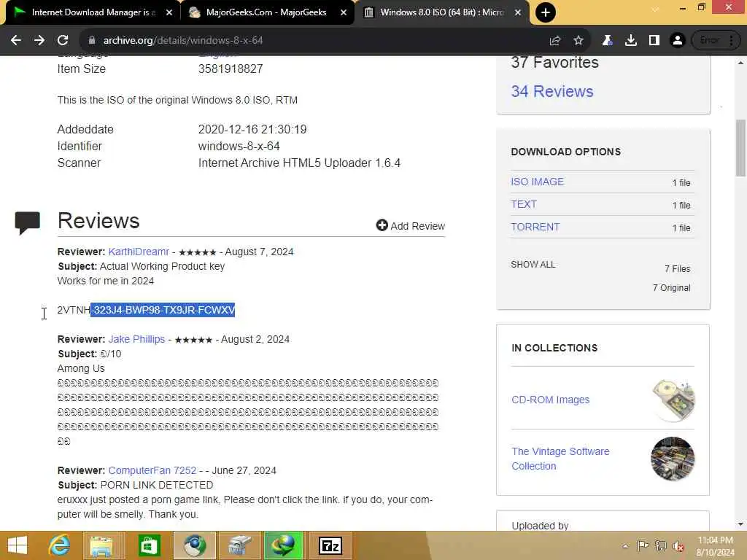Open reviewer ComputerFan 7252's profile

click(x=152, y=470)
